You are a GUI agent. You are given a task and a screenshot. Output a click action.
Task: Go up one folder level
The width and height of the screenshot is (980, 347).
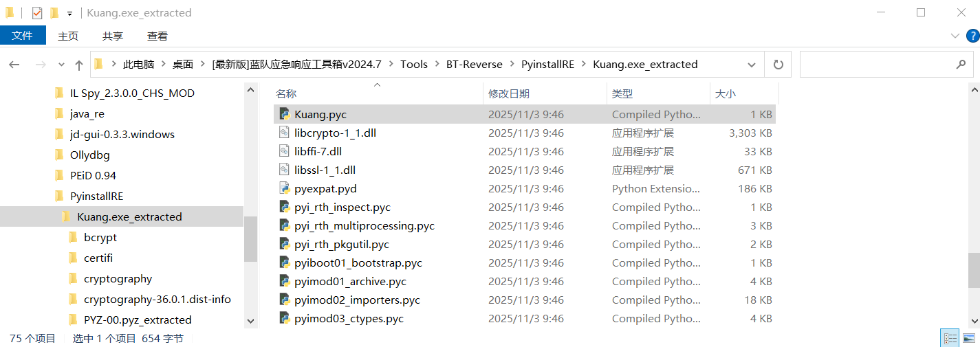tap(79, 65)
